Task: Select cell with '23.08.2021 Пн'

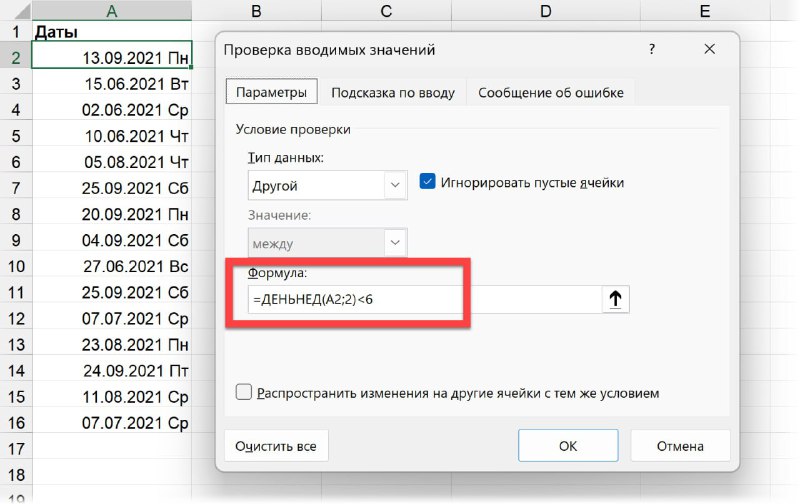Action: coord(112,344)
